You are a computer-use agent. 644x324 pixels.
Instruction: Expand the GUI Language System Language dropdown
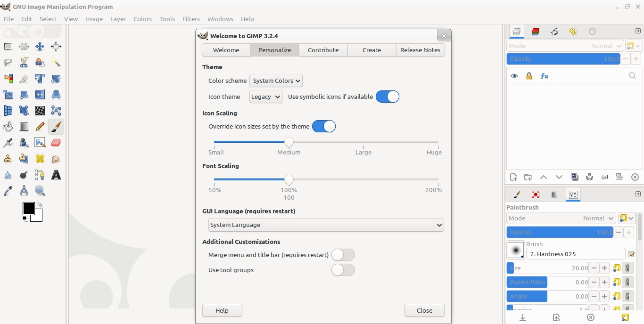(326, 225)
